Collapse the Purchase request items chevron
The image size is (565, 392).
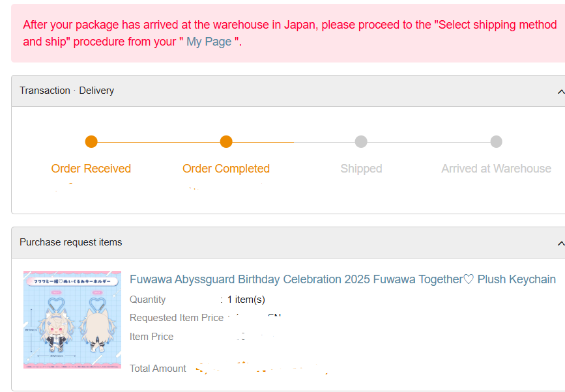[x=560, y=244]
